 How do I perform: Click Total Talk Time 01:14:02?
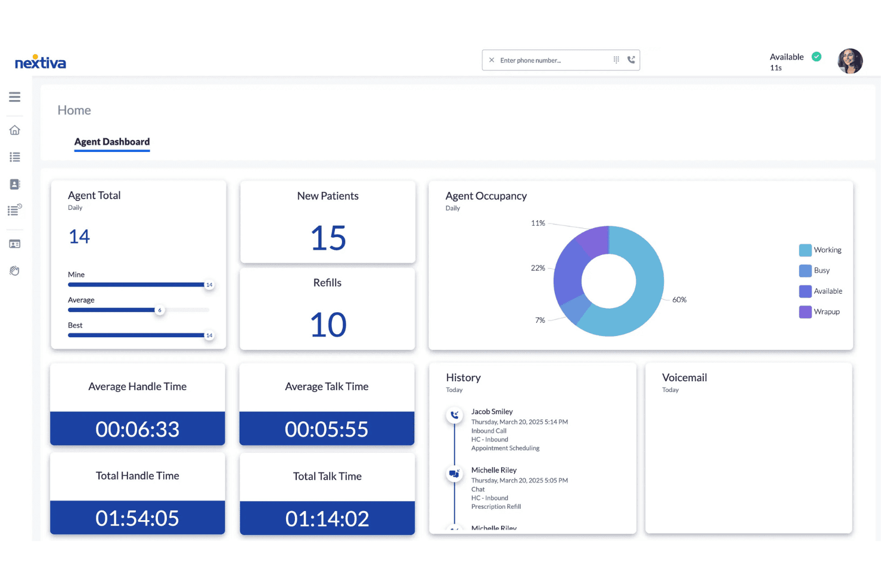coord(327,519)
